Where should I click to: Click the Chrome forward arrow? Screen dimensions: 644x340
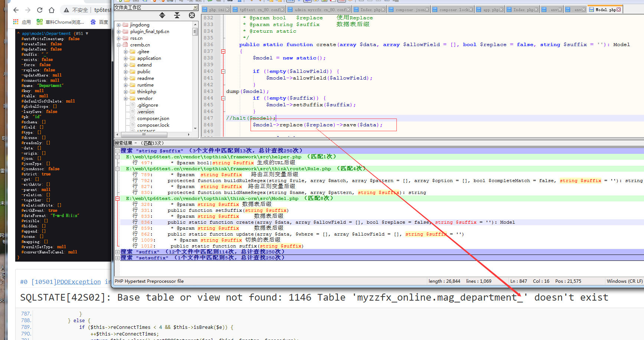(28, 10)
